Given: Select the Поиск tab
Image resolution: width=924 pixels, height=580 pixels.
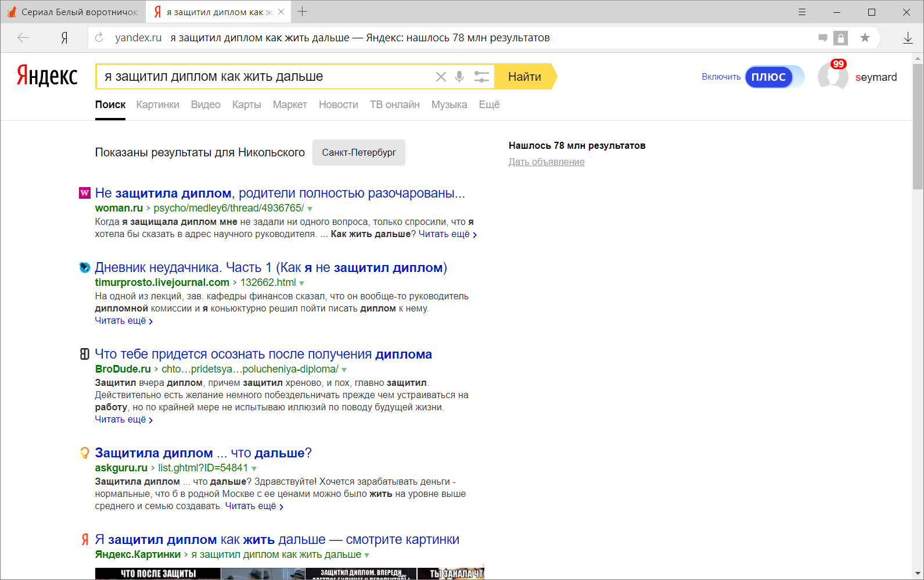Looking at the screenshot, I should click(x=110, y=105).
